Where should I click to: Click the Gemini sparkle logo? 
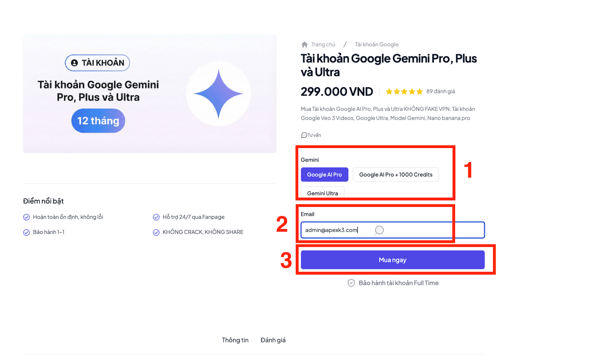[x=219, y=94]
